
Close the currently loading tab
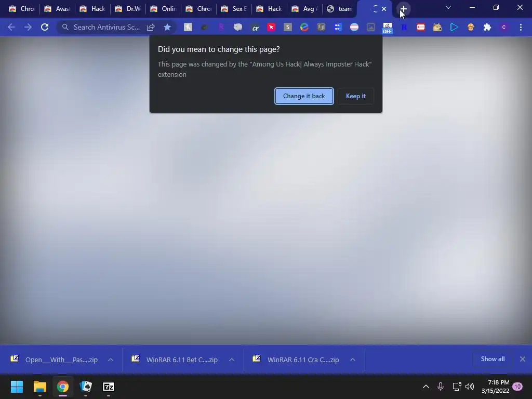coord(384,9)
